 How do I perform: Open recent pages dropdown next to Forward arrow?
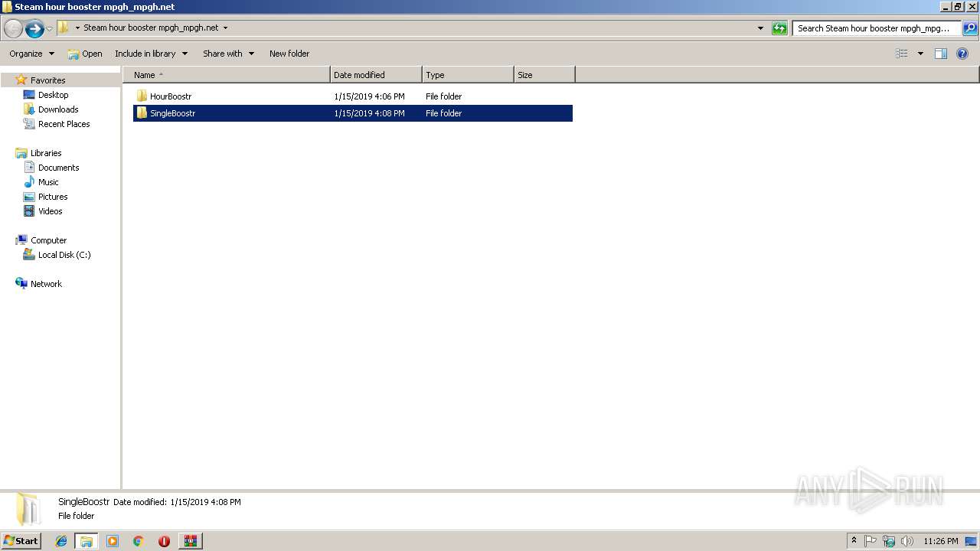[49, 29]
